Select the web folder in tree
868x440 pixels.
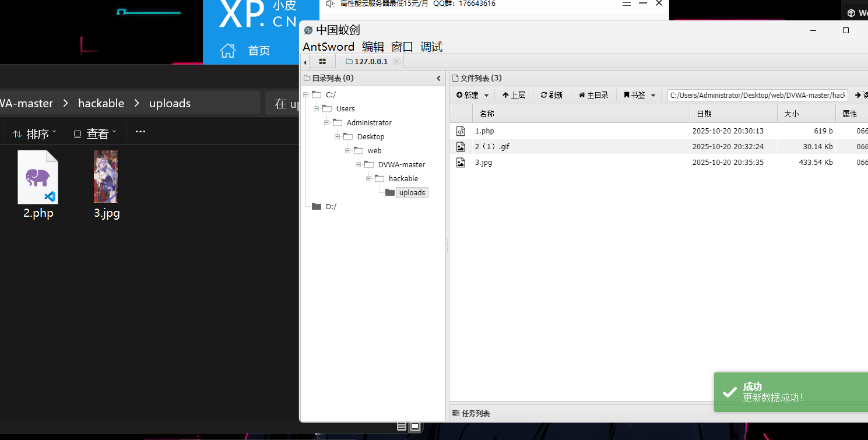374,150
